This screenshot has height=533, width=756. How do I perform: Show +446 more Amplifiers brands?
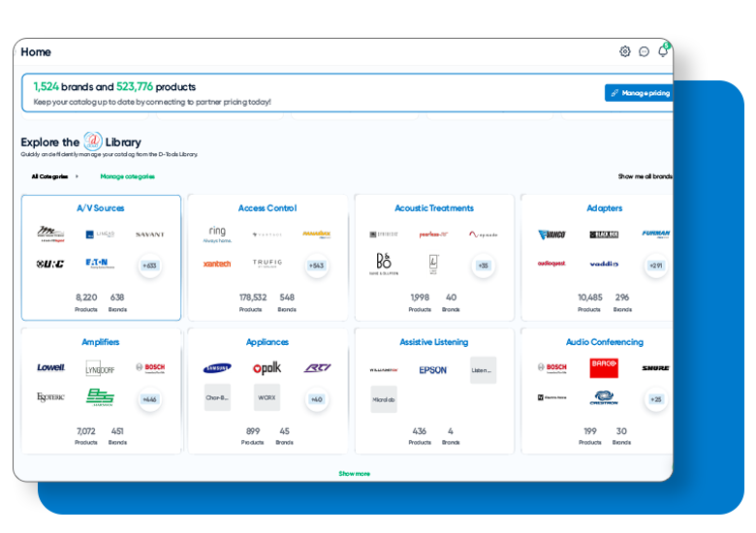pos(149,399)
